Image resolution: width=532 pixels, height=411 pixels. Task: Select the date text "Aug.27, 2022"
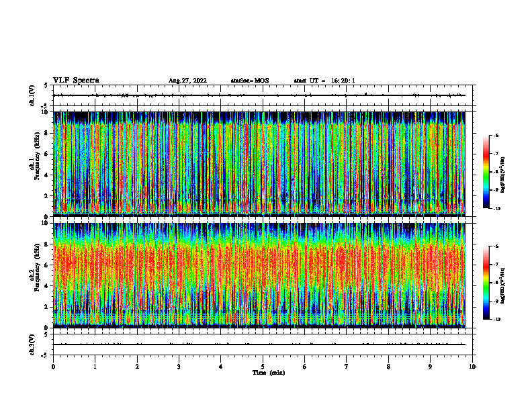pos(187,81)
